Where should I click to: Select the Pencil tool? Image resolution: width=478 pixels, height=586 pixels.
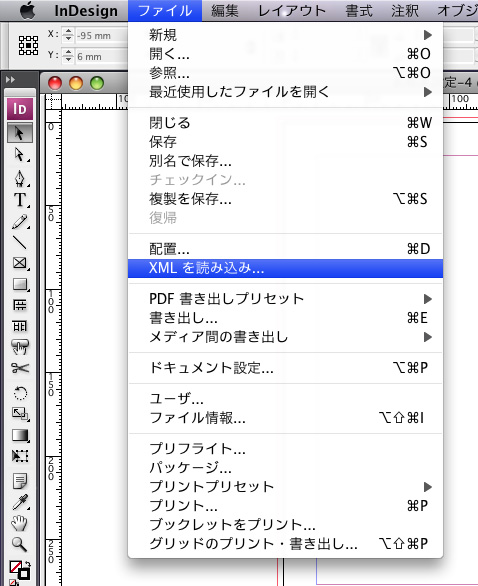coord(20,221)
